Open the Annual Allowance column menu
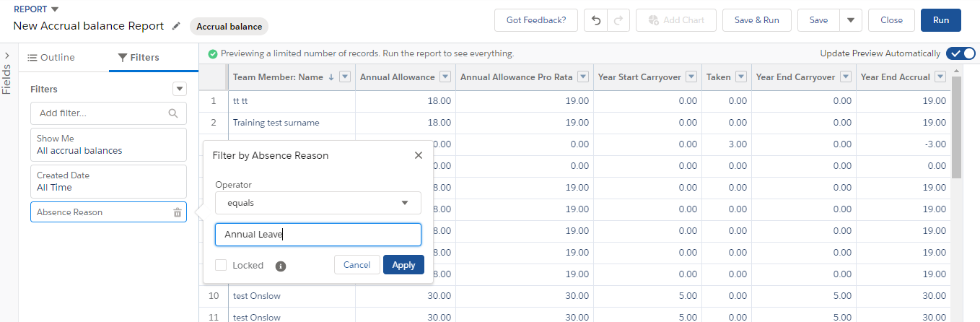This screenshot has height=322, width=980. pos(445,77)
